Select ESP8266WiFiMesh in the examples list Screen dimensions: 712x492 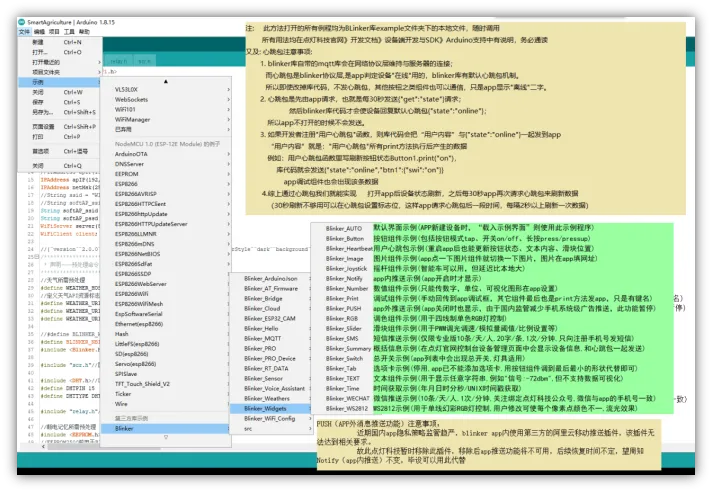pyautogui.click(x=166, y=304)
